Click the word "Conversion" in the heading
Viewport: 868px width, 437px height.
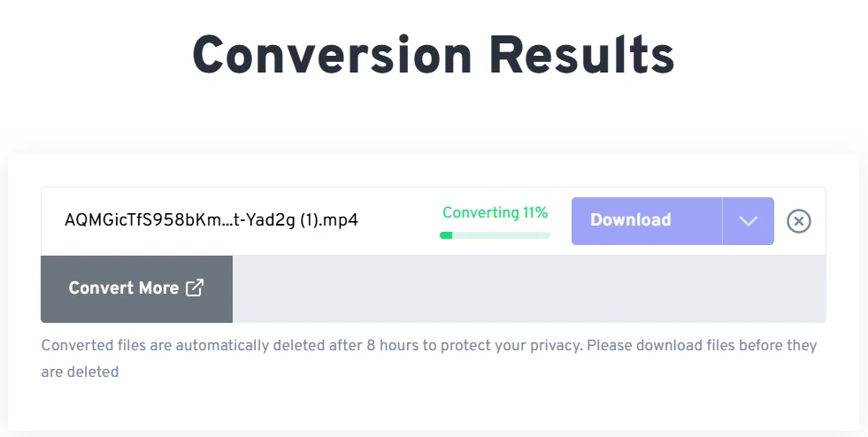332,56
